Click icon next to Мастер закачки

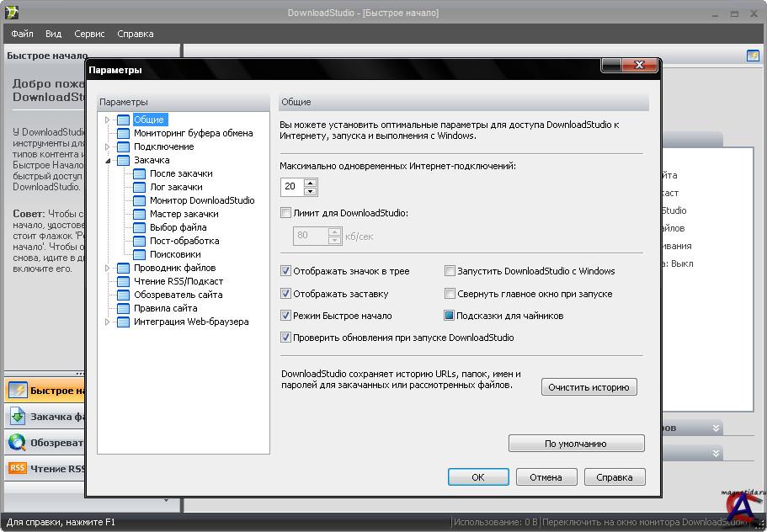click(140, 214)
